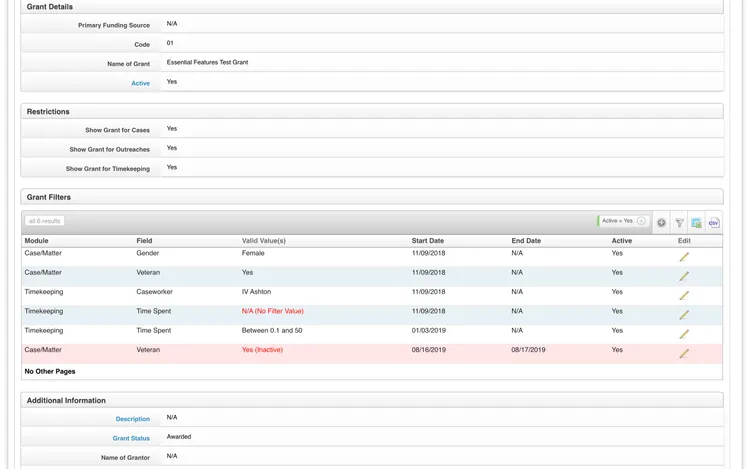Image resolution: width=750 pixels, height=469 pixels.
Task: Sort table by Field column header
Action: pyautogui.click(x=145, y=241)
